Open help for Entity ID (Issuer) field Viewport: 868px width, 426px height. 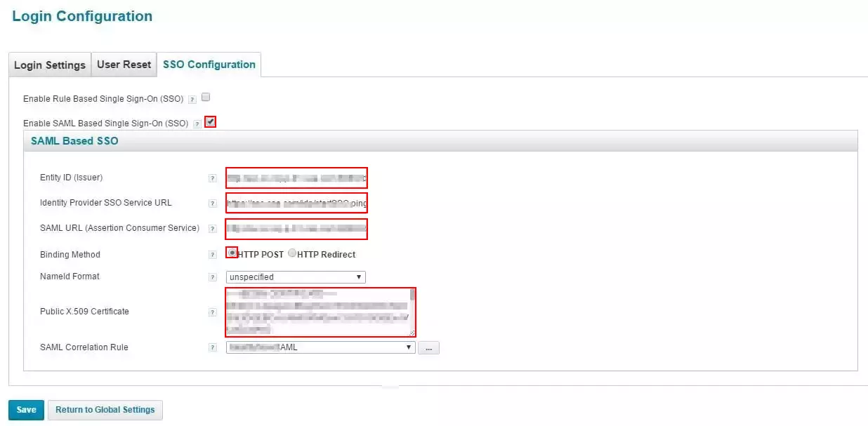tap(213, 179)
